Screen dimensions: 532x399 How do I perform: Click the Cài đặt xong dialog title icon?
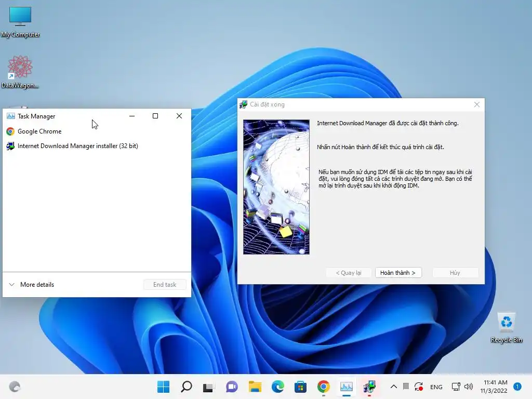(243, 104)
